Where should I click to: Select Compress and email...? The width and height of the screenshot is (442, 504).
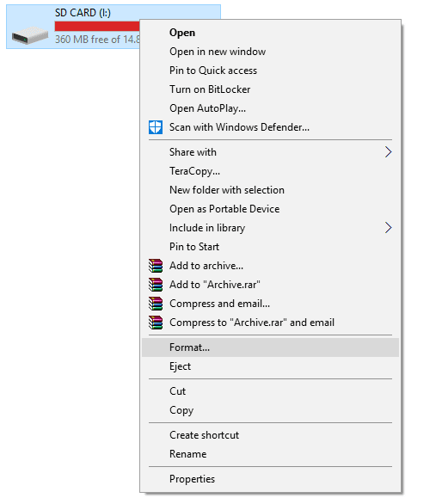(x=270, y=304)
